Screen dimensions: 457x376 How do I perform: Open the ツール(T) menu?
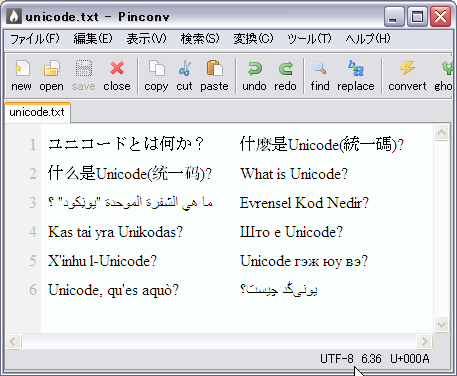(309, 39)
